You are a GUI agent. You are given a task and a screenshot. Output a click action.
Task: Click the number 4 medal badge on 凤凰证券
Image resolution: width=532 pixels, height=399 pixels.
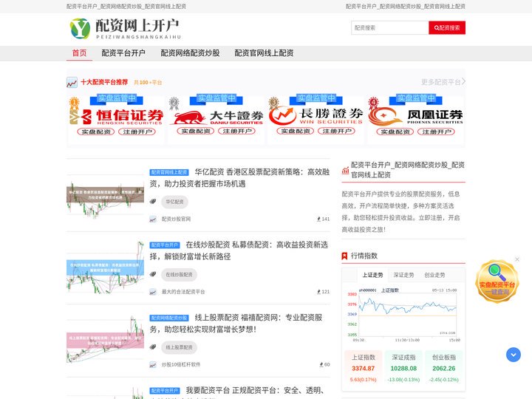(373, 103)
